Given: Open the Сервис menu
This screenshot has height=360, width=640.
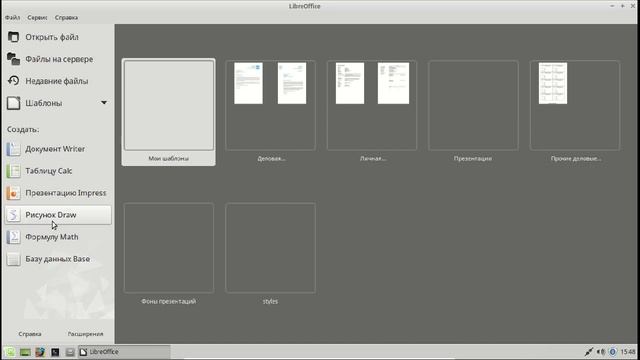Looking at the screenshot, I should click(37, 18).
